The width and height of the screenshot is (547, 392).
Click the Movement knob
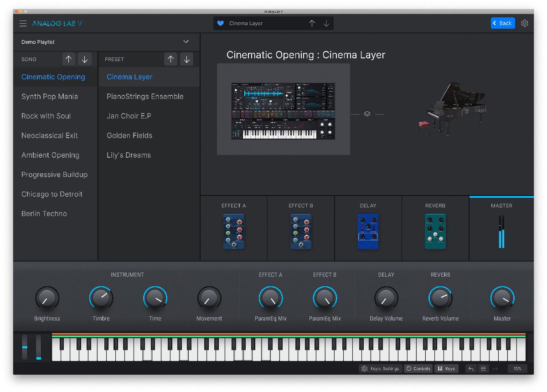209,298
